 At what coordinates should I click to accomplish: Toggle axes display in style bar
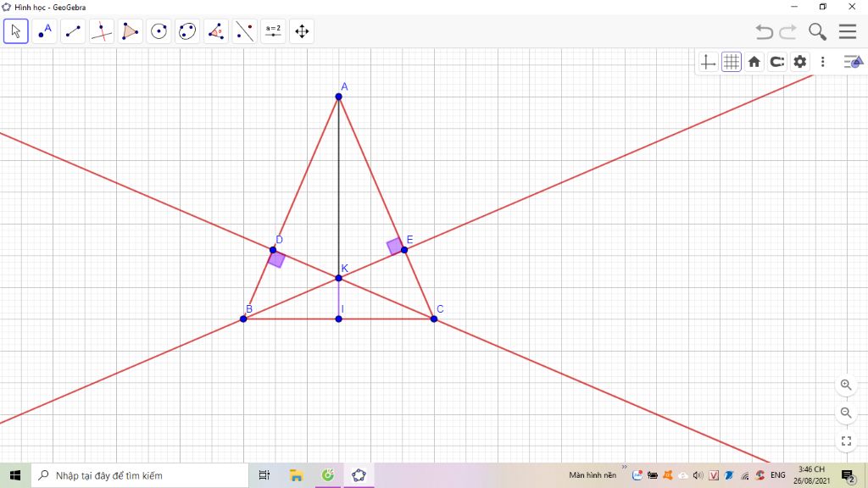point(708,62)
